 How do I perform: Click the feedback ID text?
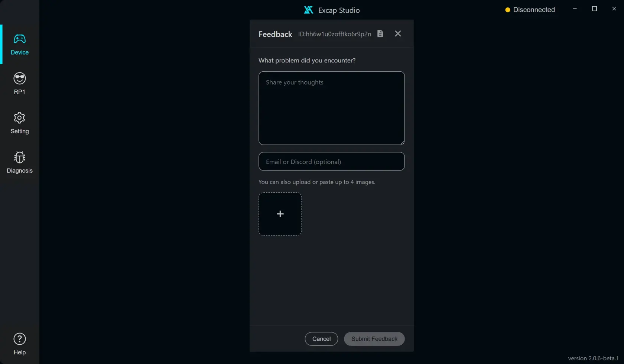click(x=335, y=34)
